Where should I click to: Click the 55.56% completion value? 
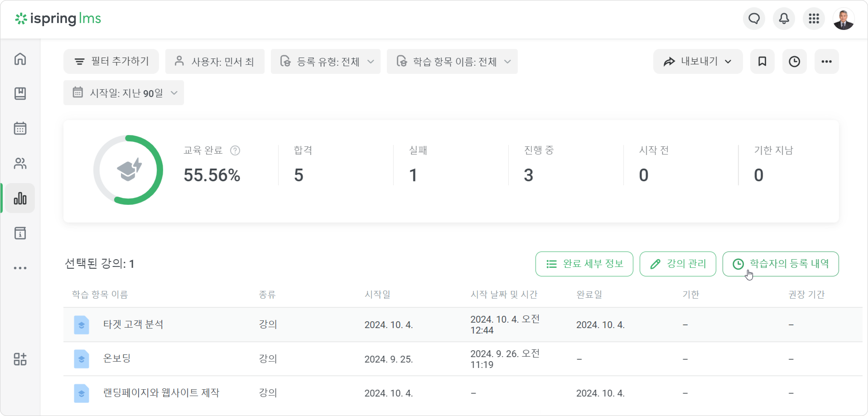(x=212, y=175)
